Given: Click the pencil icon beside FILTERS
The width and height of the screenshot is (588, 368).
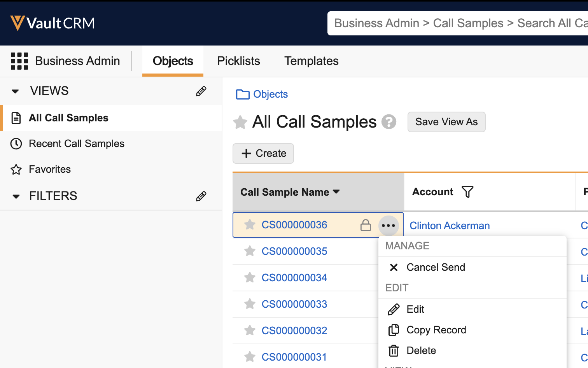Looking at the screenshot, I should (x=201, y=196).
